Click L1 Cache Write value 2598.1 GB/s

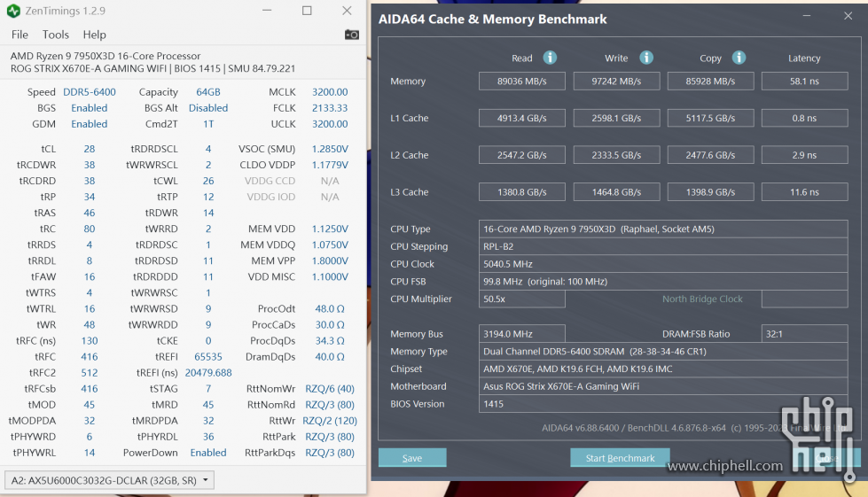(x=617, y=119)
